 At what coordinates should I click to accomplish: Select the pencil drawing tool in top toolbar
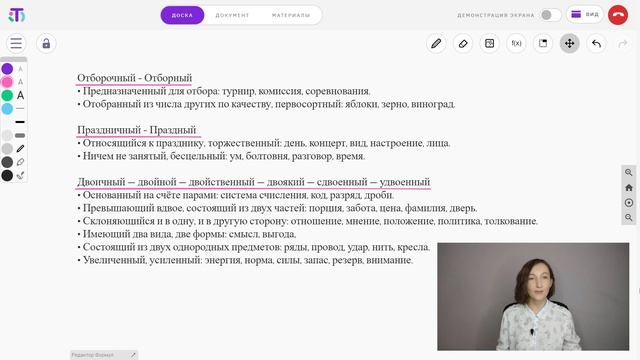point(436,43)
